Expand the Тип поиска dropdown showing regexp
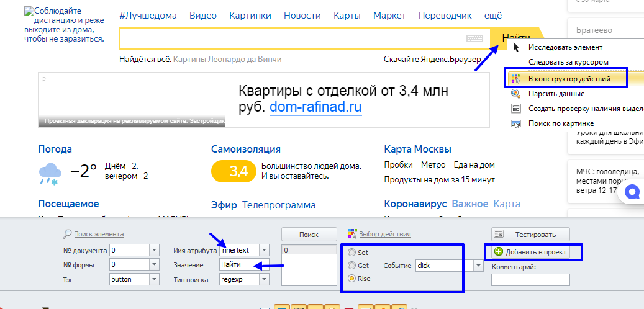This screenshot has width=644, height=309. (x=265, y=279)
